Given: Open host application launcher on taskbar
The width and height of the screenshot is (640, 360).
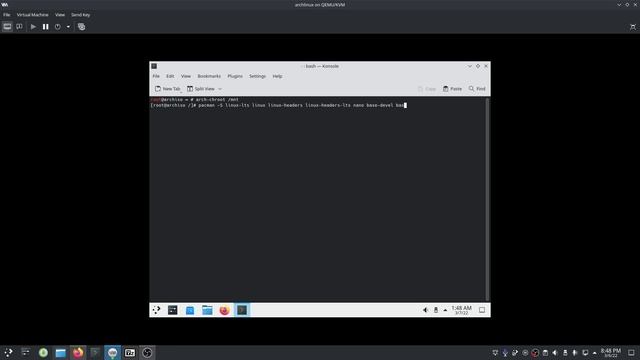Looking at the screenshot, I should tap(8, 353).
